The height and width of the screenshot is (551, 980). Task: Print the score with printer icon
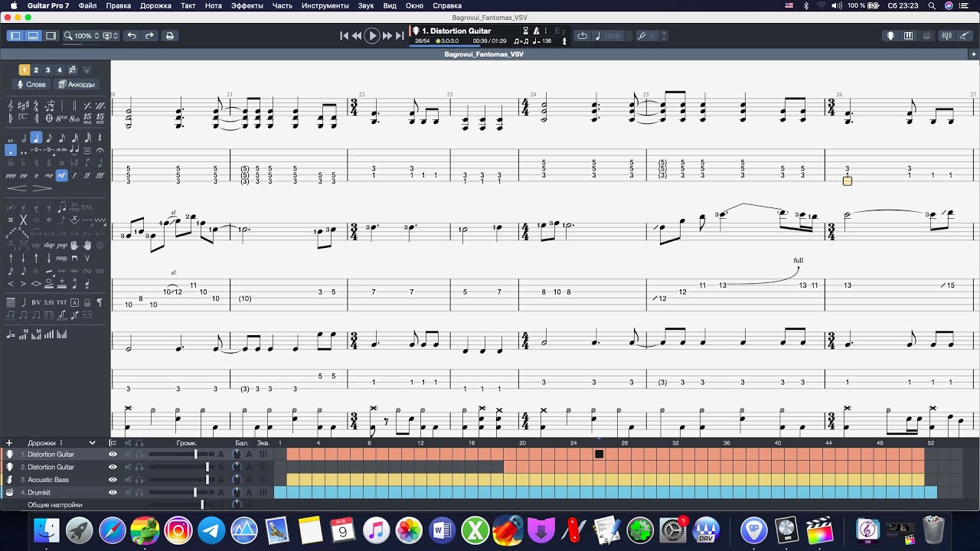pos(169,35)
